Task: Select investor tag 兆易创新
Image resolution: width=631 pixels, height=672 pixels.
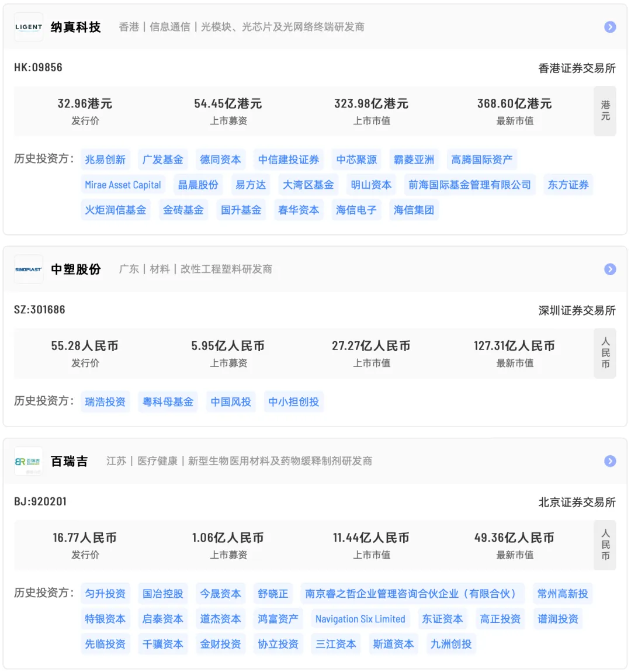Action: (x=105, y=160)
